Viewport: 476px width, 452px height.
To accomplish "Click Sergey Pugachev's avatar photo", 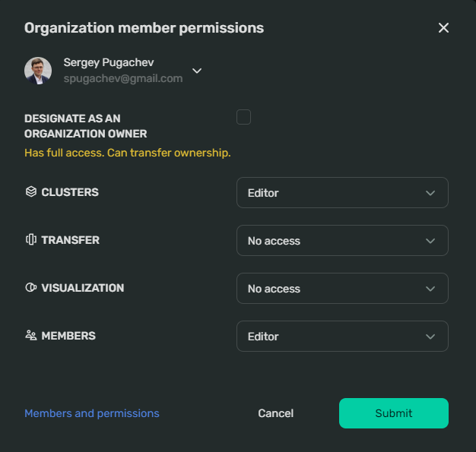I will click(x=38, y=71).
